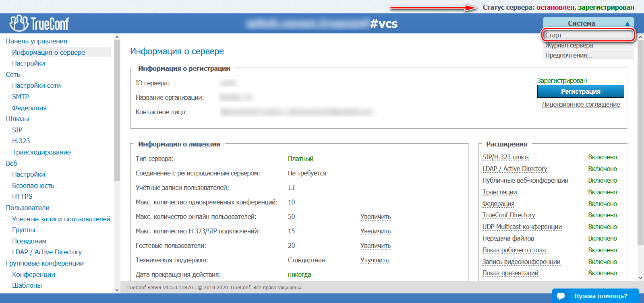Open Передача файлов extension link
644x303 pixels.
508,238
